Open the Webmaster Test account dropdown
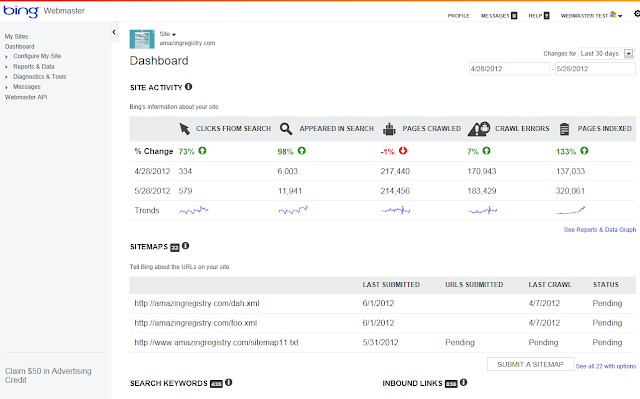This screenshot has width=640, height=399. click(x=591, y=16)
